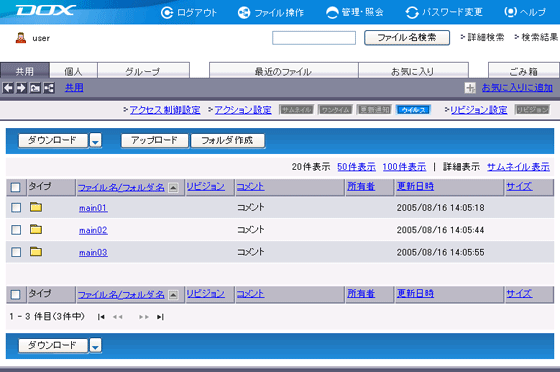The image size is (560, 372).
Task: Expand the top ダウンロード dropdown arrow
Action: click(x=95, y=140)
